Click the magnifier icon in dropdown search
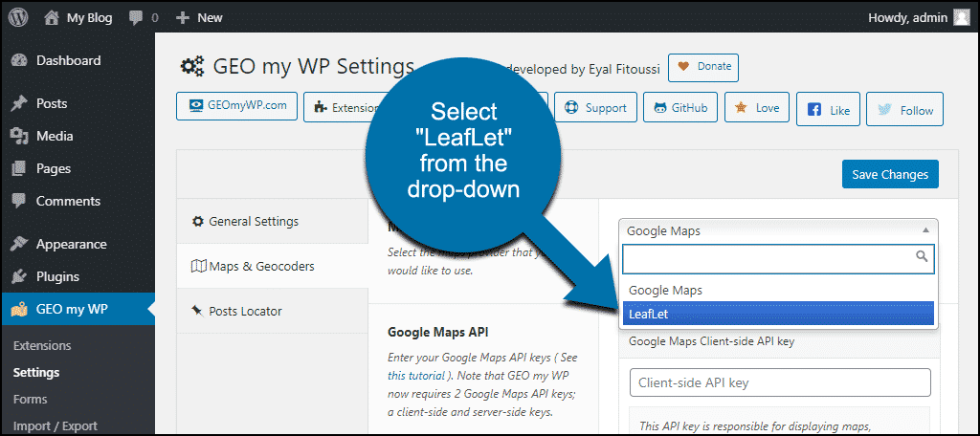 coord(922,255)
